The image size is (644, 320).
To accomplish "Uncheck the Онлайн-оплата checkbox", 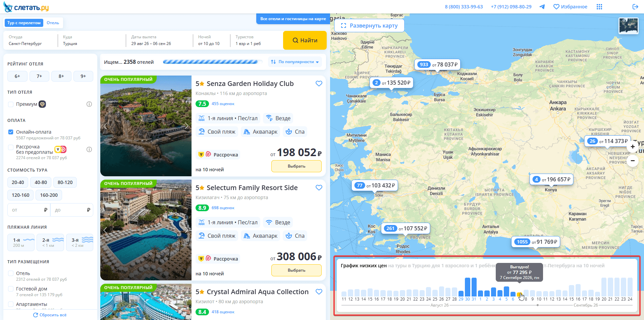I will click(x=11, y=132).
